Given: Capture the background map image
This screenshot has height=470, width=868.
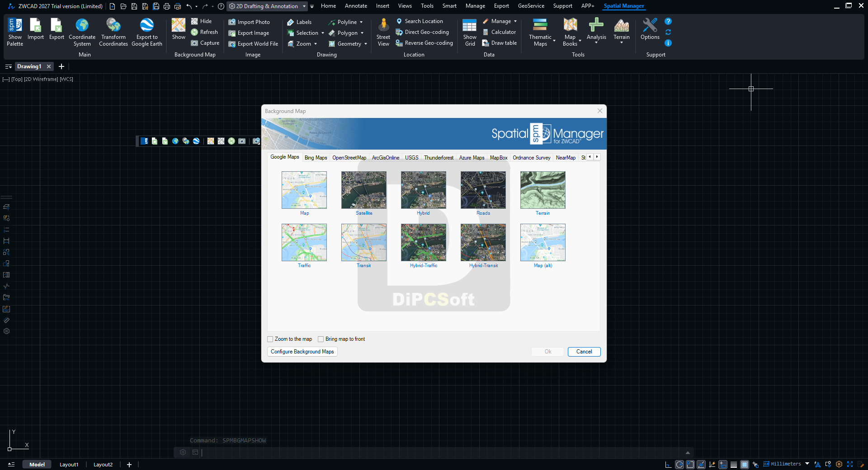Looking at the screenshot, I should click(x=205, y=43).
